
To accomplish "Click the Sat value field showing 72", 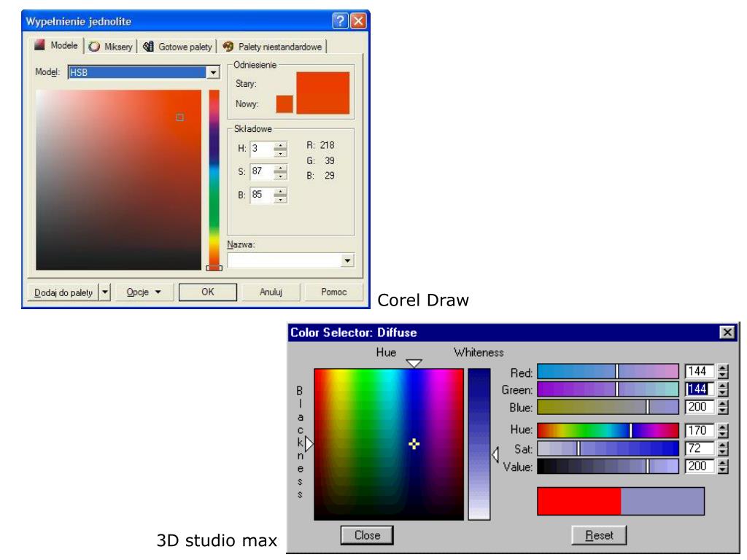I will click(x=700, y=448).
